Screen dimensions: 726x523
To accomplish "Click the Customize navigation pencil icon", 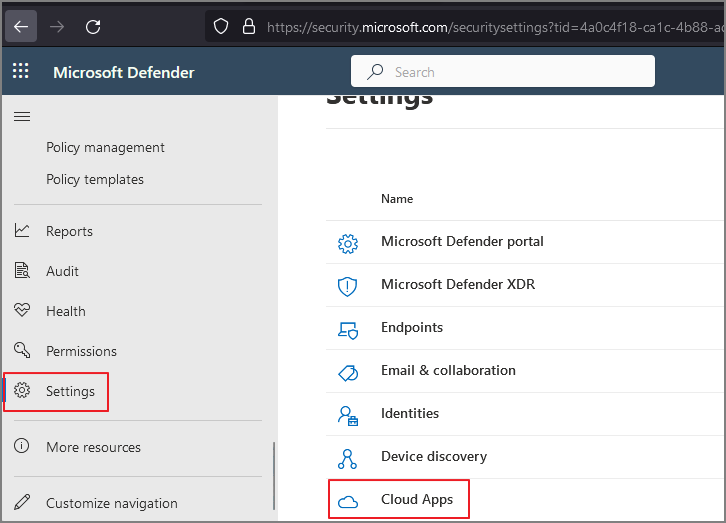I will [22, 502].
